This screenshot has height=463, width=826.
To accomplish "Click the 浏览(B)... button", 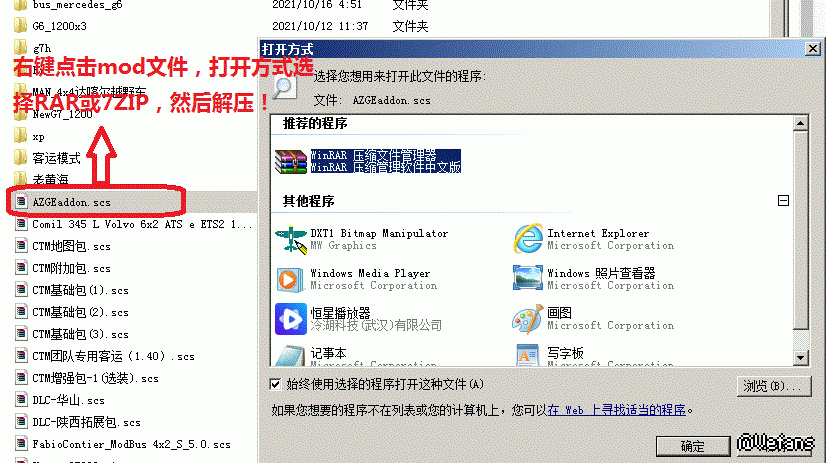I will (774, 386).
